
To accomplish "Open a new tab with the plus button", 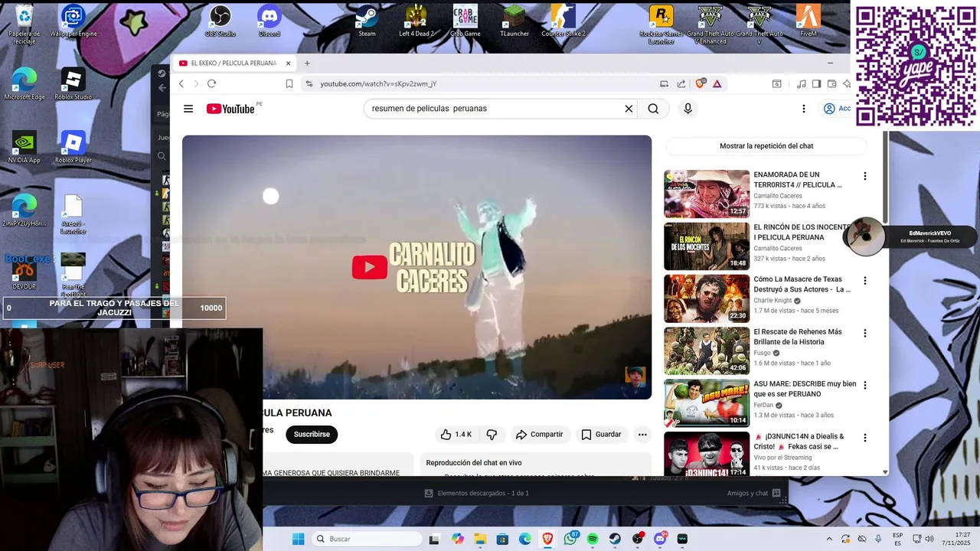I will click(307, 64).
